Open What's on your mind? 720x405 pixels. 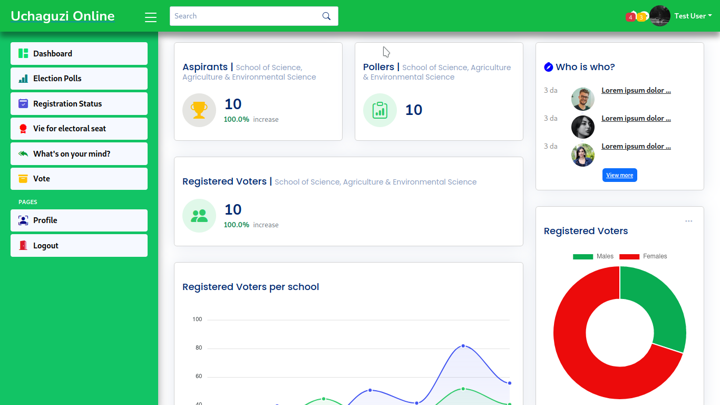tap(79, 154)
